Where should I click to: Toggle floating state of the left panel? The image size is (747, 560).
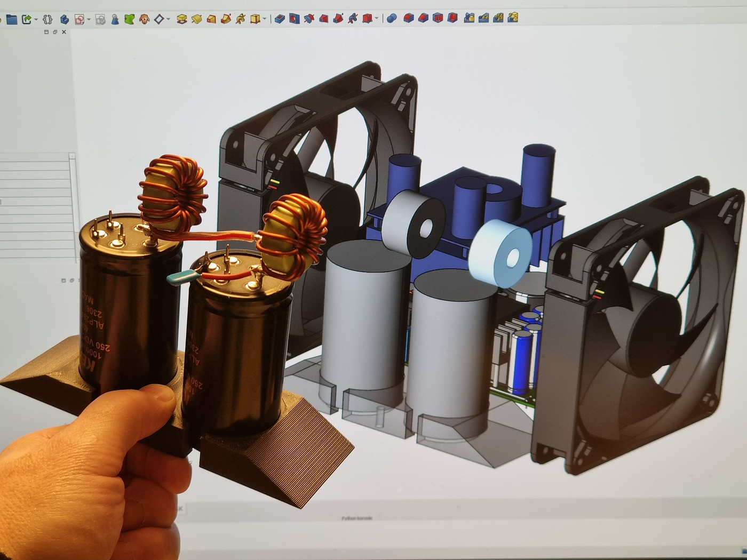(x=55, y=32)
